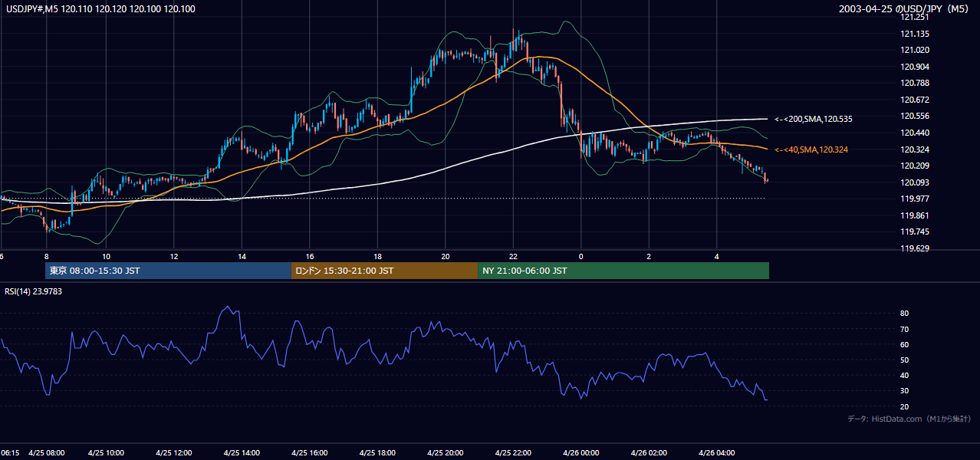Click the 119.629 price axis label
The width and height of the screenshot is (980, 460).
point(915,248)
